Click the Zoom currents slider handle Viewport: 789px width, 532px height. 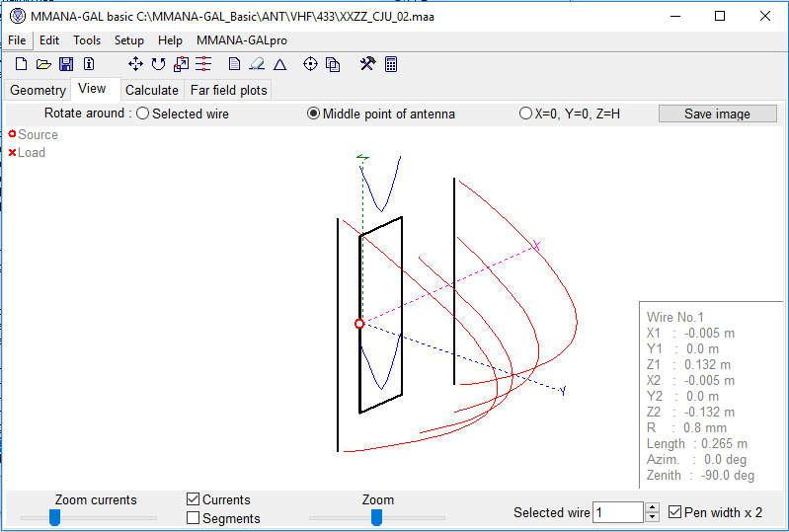55,517
